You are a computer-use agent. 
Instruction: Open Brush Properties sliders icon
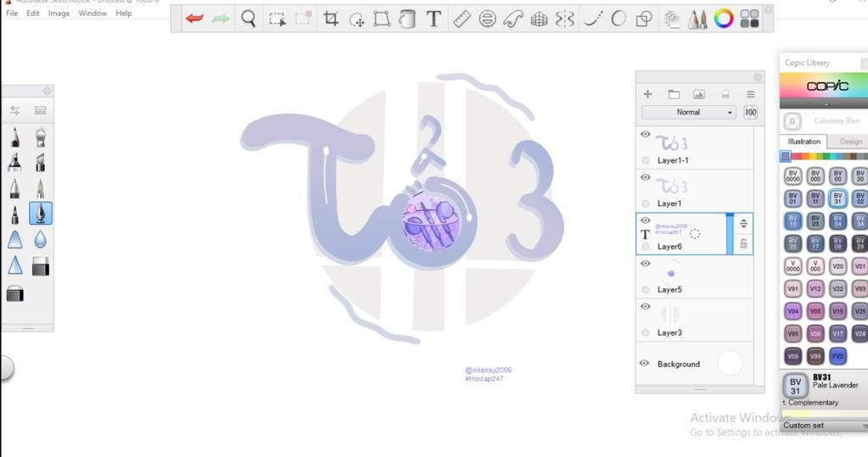point(15,110)
